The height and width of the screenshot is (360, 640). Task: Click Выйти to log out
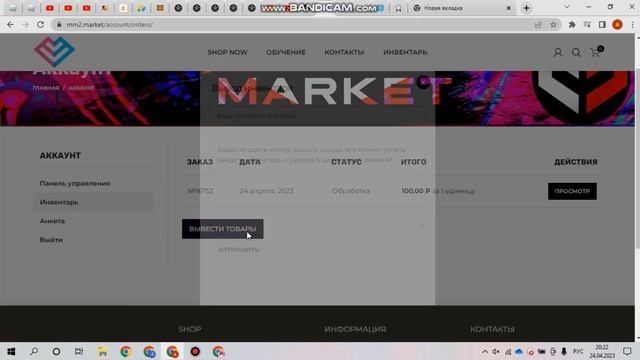click(51, 240)
